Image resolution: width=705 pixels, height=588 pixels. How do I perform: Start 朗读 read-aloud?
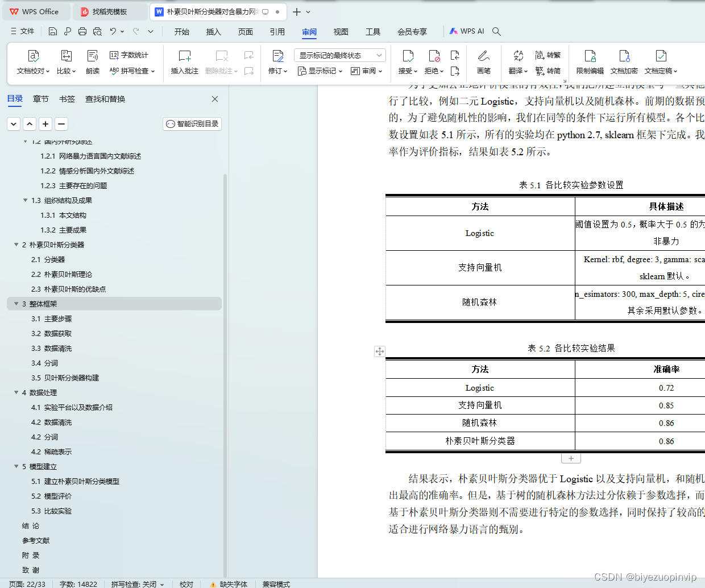click(93, 63)
